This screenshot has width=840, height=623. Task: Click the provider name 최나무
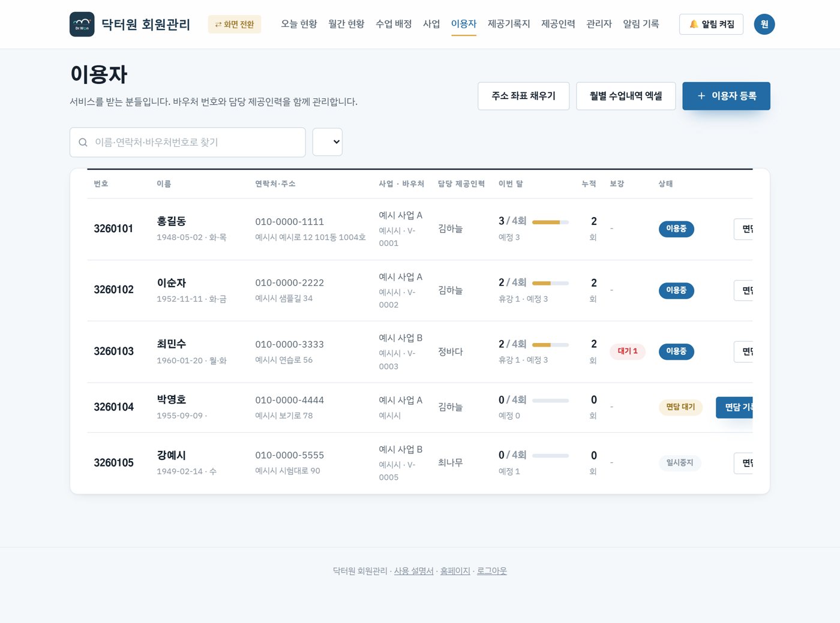450,463
